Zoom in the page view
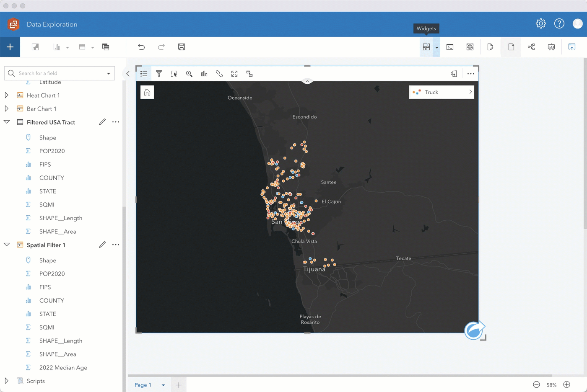The width and height of the screenshot is (587, 392). coord(566,384)
